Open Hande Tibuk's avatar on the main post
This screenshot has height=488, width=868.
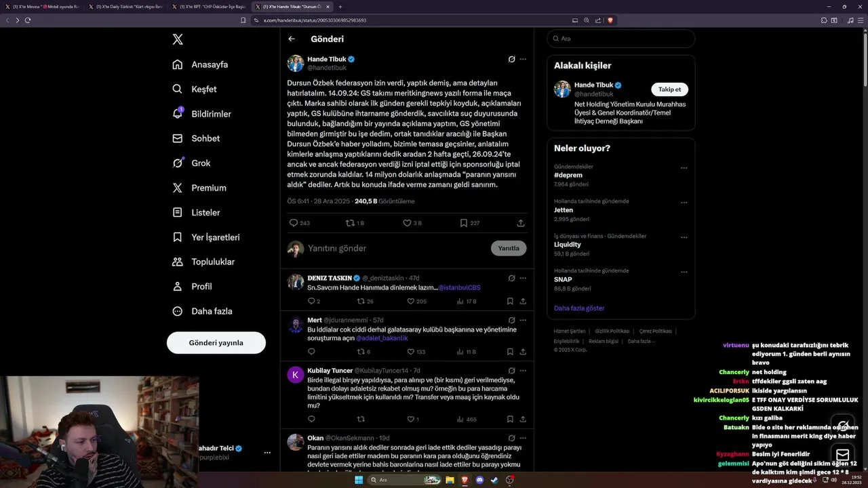[x=296, y=63]
